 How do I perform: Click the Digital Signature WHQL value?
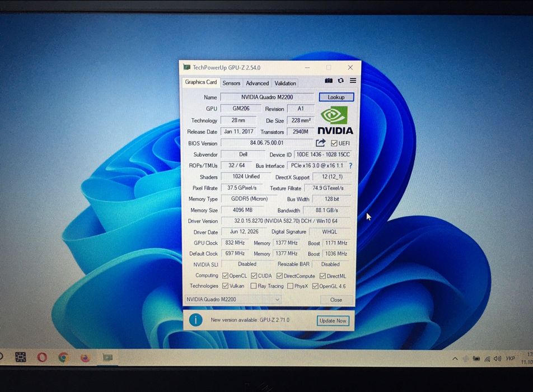[x=329, y=231]
